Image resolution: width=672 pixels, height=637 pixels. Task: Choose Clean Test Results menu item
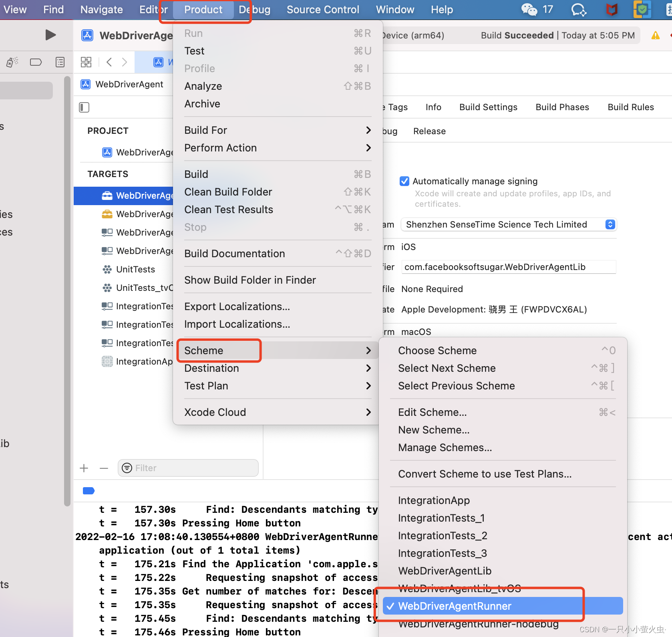click(x=278, y=210)
